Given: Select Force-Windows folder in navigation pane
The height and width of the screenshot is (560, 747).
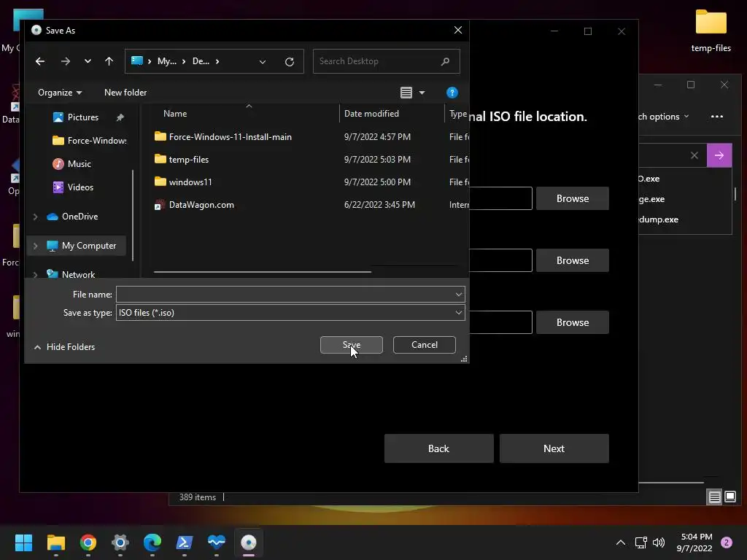Looking at the screenshot, I should click(90, 141).
